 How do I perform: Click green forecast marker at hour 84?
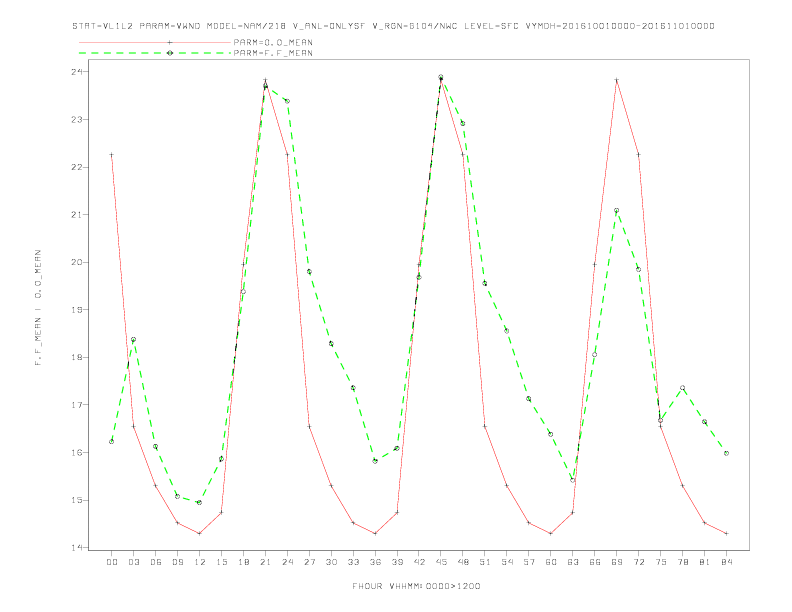tap(726, 453)
